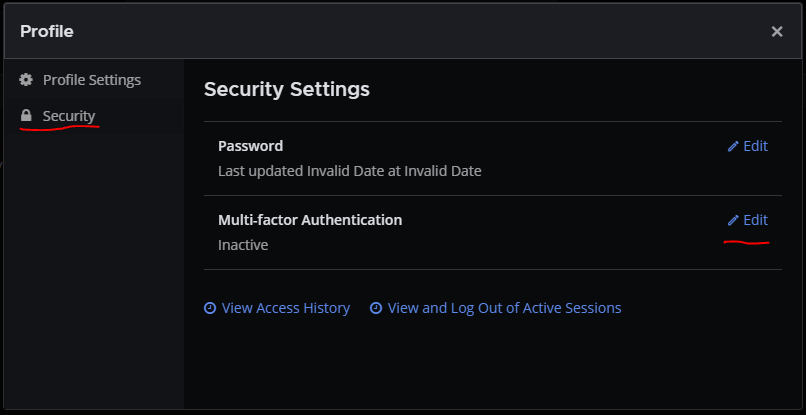The height and width of the screenshot is (415, 806).
Task: Click the lock icon next to Security
Action: [27, 116]
